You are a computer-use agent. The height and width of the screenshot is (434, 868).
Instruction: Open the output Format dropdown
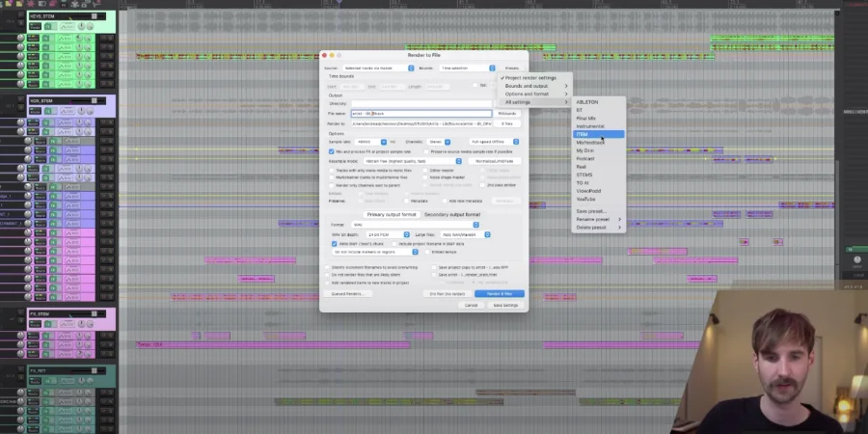pyautogui.click(x=415, y=225)
